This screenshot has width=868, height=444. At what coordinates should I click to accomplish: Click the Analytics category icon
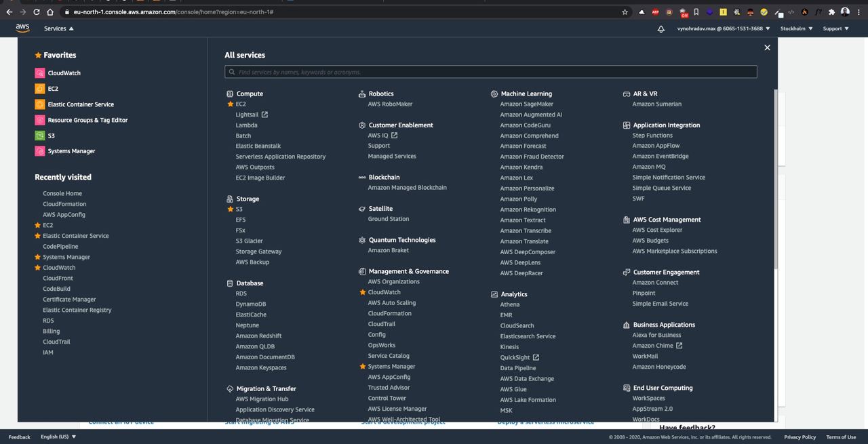494,294
